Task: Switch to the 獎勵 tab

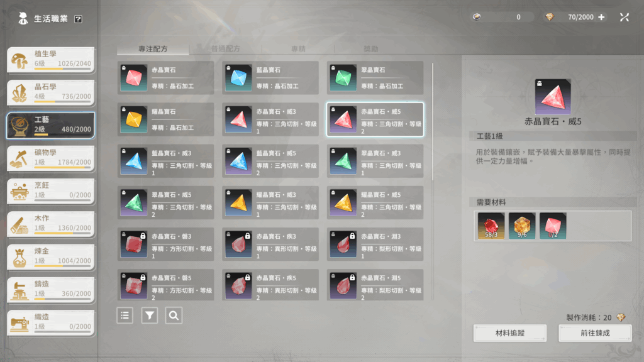Action: (370, 49)
